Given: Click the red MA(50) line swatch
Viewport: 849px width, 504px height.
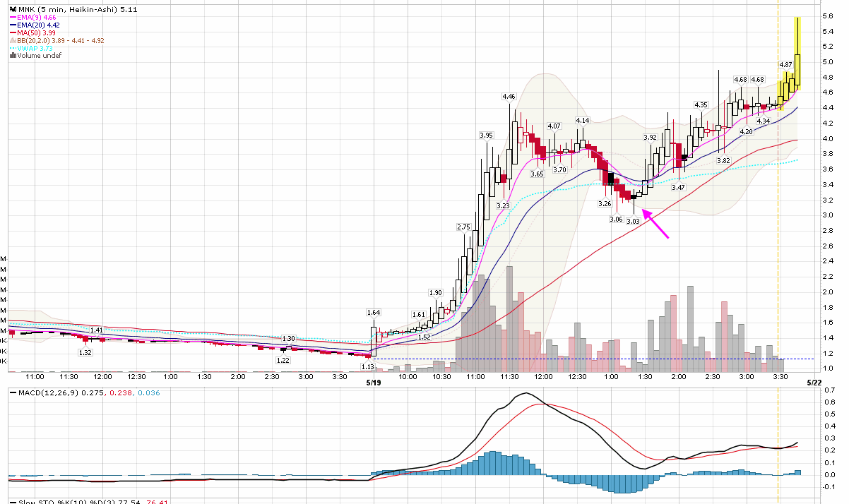Looking at the screenshot, I should pyautogui.click(x=13, y=33).
